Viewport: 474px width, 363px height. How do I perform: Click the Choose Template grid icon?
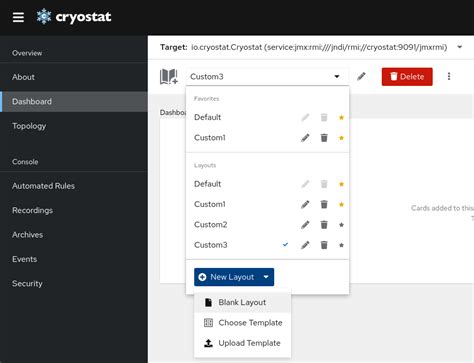(208, 323)
